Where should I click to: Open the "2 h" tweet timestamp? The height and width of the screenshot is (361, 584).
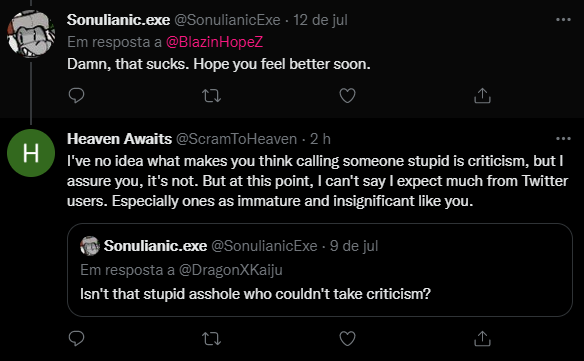[x=320, y=139]
